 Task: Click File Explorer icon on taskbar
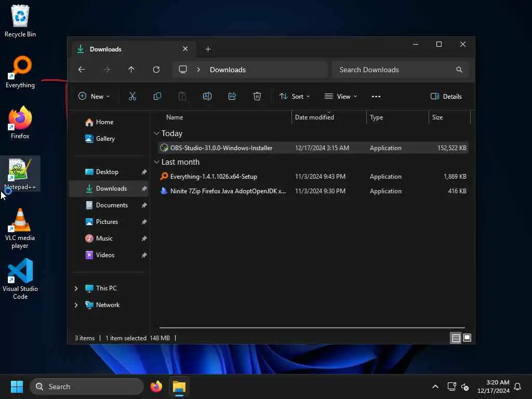point(179,387)
